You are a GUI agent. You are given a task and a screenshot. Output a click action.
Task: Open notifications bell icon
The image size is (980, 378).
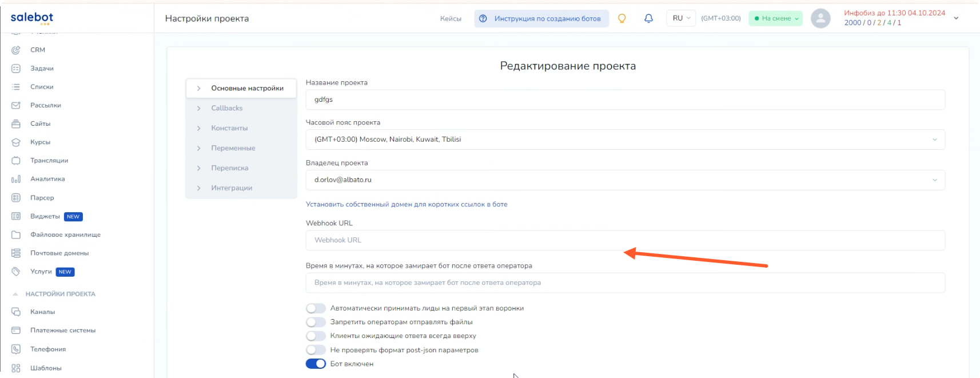click(x=648, y=18)
